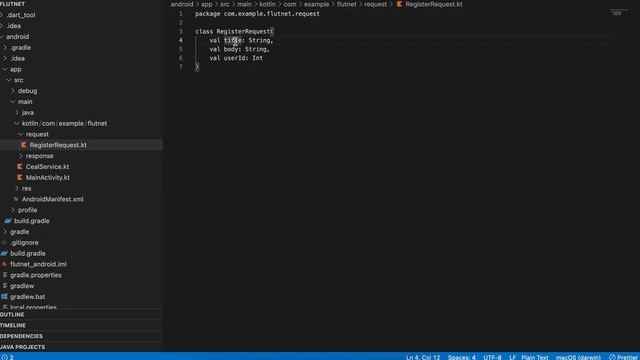Collapse the kotlin/com/example/flutnet folder

tap(64, 123)
